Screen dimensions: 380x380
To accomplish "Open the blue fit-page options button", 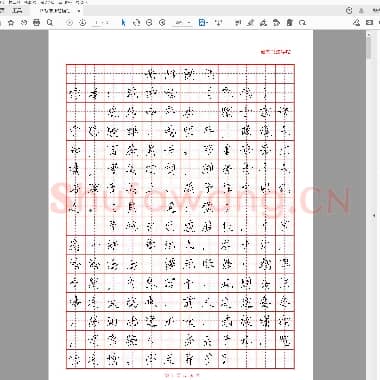I will (x=203, y=23).
